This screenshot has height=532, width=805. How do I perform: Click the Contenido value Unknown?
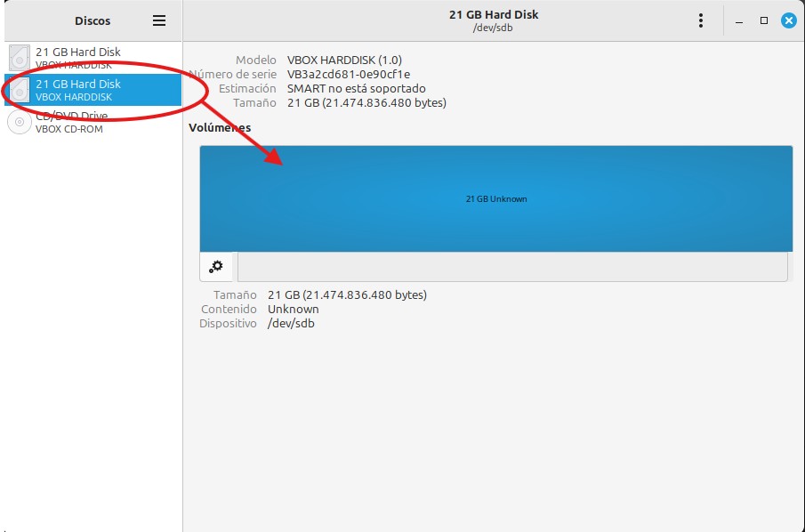pyautogui.click(x=294, y=309)
